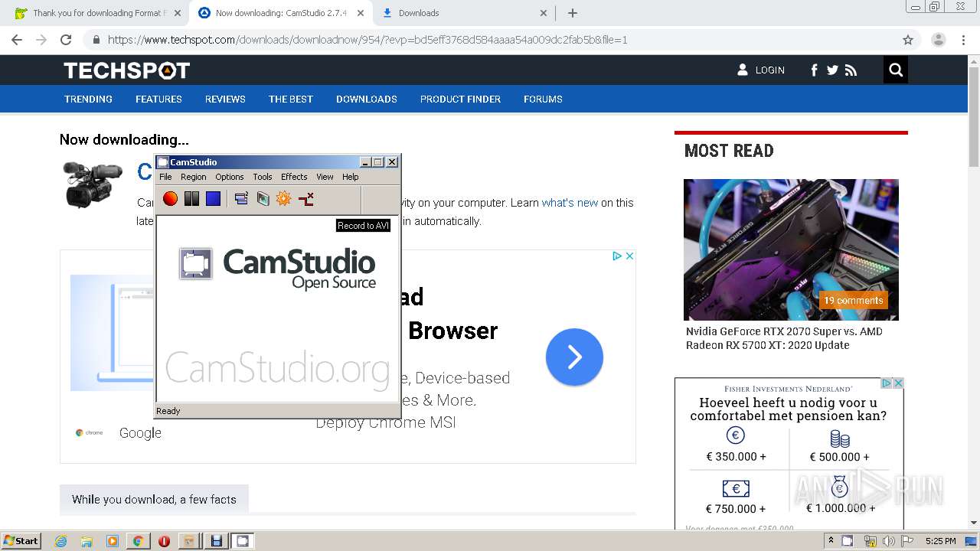Open Opera browser from taskbar

tap(164, 541)
